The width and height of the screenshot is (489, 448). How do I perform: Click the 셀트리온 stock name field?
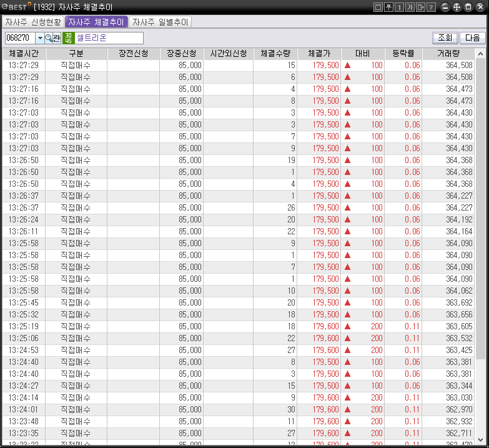[109, 38]
